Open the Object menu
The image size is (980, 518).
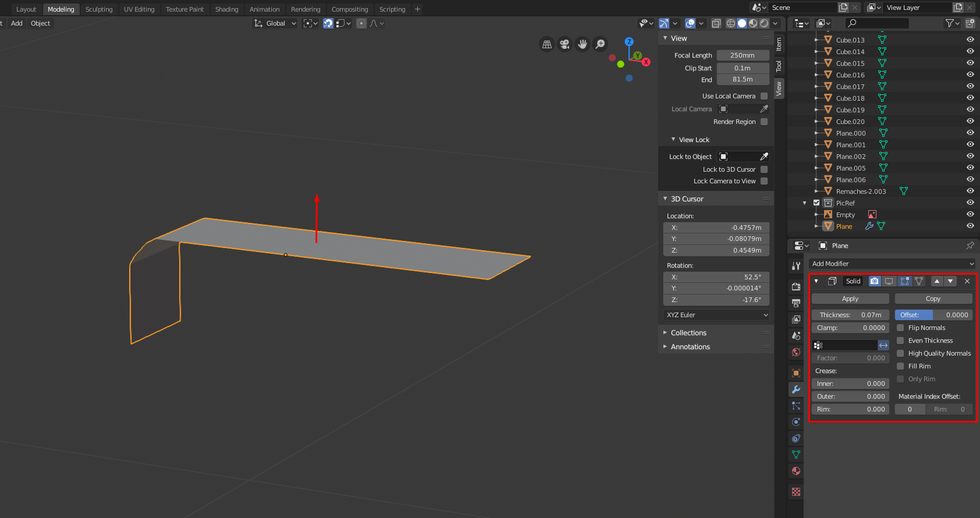[41, 23]
